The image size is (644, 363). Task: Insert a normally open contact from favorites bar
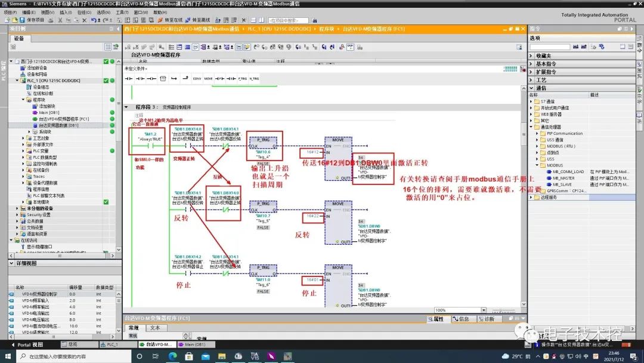coord(129,79)
